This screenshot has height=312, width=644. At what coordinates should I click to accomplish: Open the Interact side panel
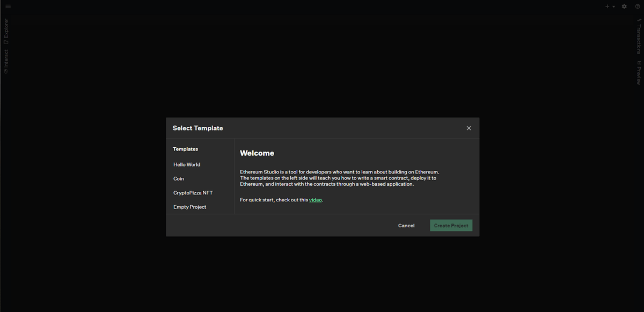6,61
